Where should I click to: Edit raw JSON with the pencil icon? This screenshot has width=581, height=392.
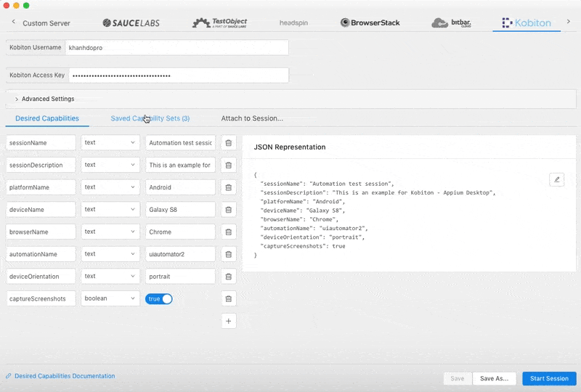pos(556,179)
